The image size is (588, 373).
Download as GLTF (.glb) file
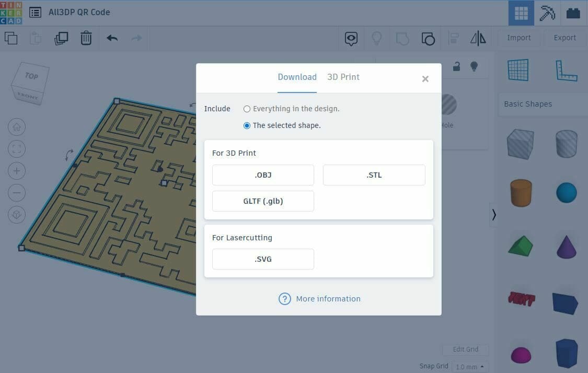(263, 201)
